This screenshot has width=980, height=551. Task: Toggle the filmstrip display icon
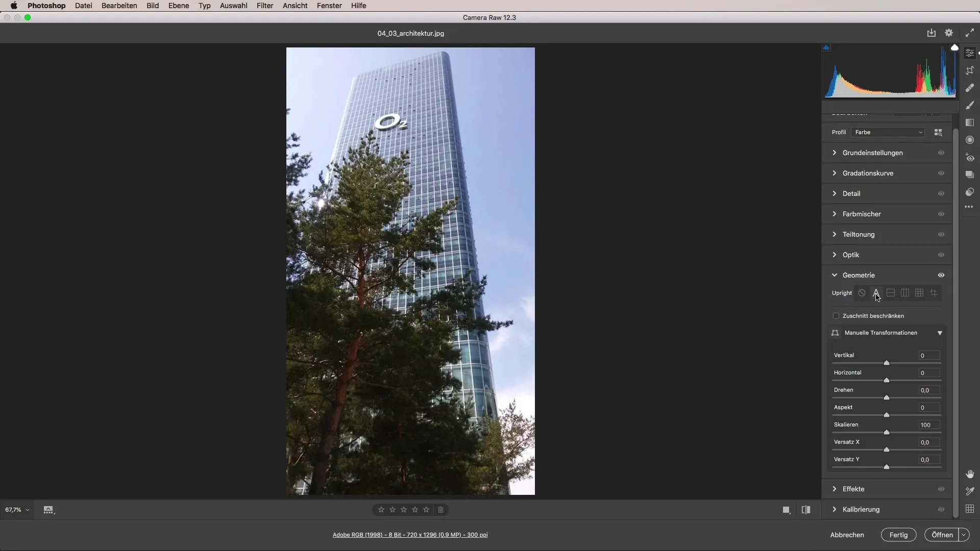point(48,510)
